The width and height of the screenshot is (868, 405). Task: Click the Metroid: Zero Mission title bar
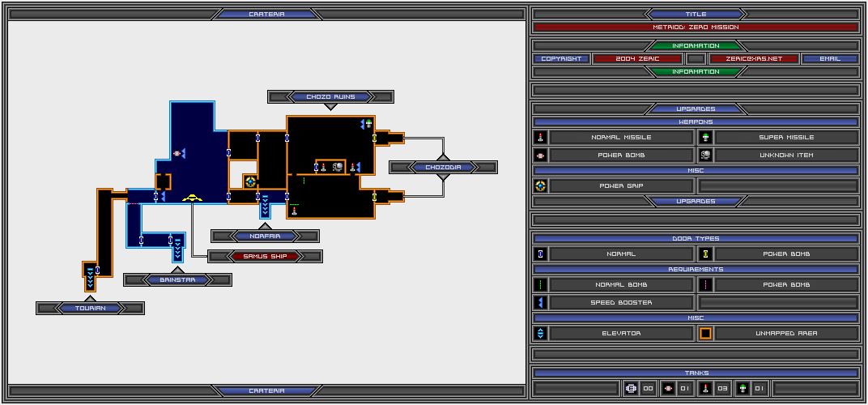(x=695, y=27)
